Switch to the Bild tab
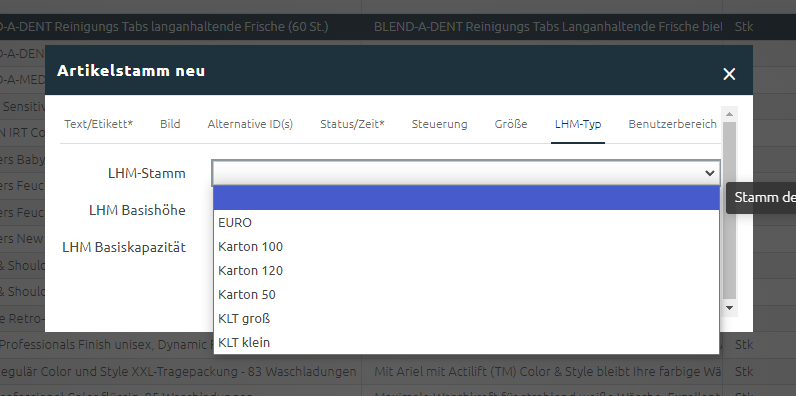 [x=170, y=124]
